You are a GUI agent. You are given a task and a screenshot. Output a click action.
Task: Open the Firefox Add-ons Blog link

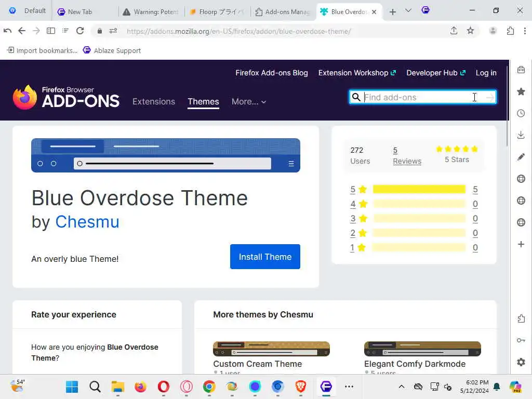pos(271,73)
